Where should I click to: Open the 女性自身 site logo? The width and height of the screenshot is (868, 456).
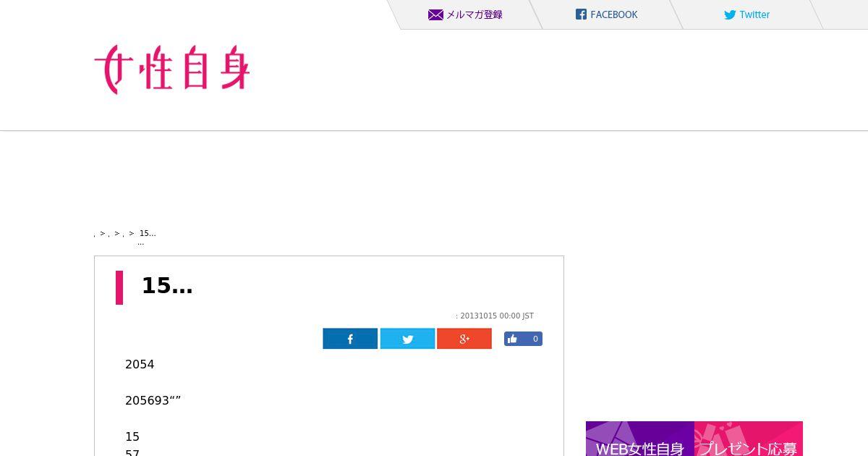tap(172, 69)
